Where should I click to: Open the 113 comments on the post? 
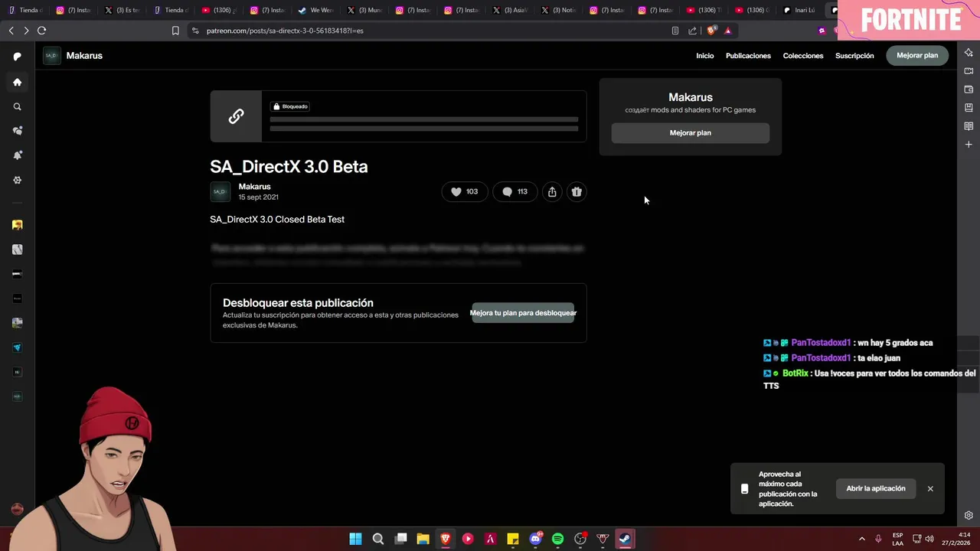[x=514, y=192]
